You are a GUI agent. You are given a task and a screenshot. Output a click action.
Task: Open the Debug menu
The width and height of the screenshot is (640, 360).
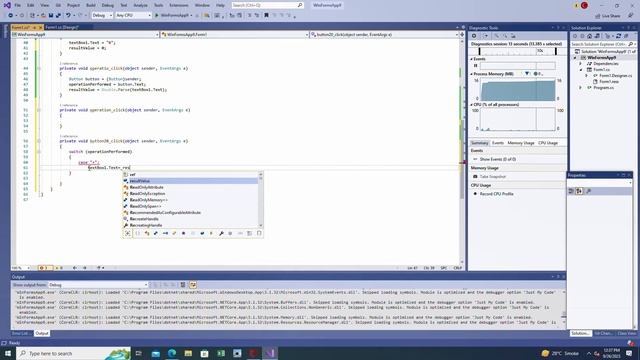coord(108,5)
